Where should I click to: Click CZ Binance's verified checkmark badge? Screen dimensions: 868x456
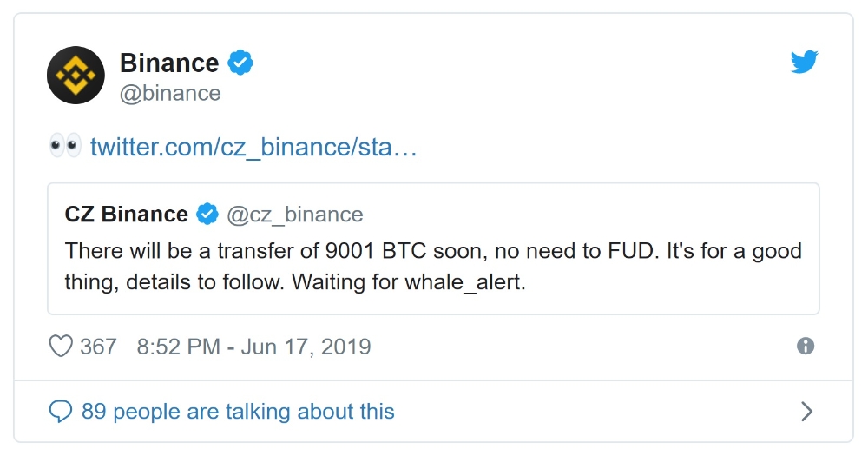207,214
